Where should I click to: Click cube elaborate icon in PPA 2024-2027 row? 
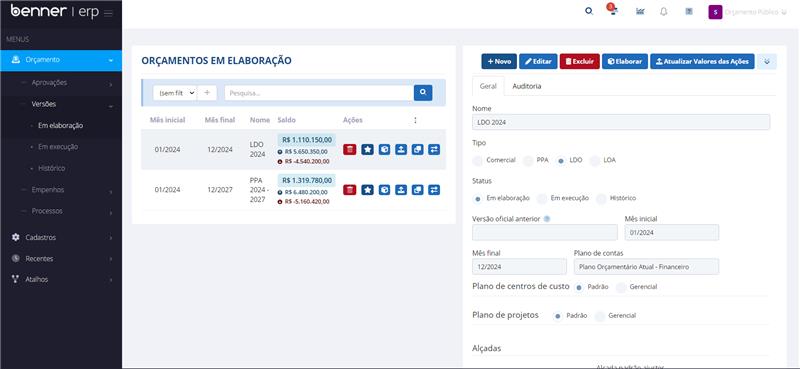point(385,190)
